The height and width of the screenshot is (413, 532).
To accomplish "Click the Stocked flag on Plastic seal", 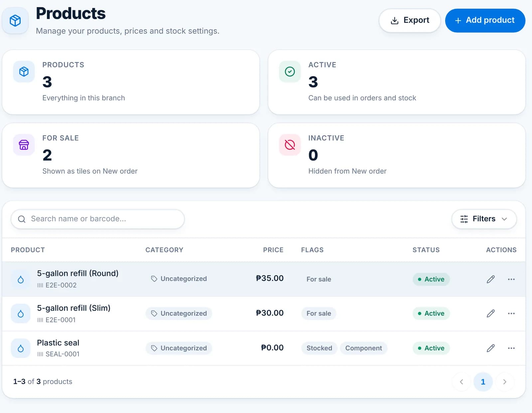I will point(319,348).
